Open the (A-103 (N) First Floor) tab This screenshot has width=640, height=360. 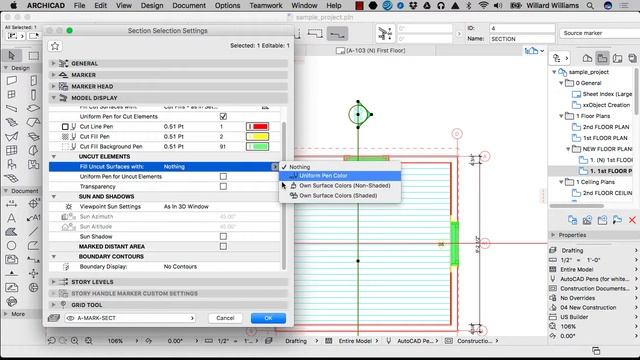(x=371, y=51)
